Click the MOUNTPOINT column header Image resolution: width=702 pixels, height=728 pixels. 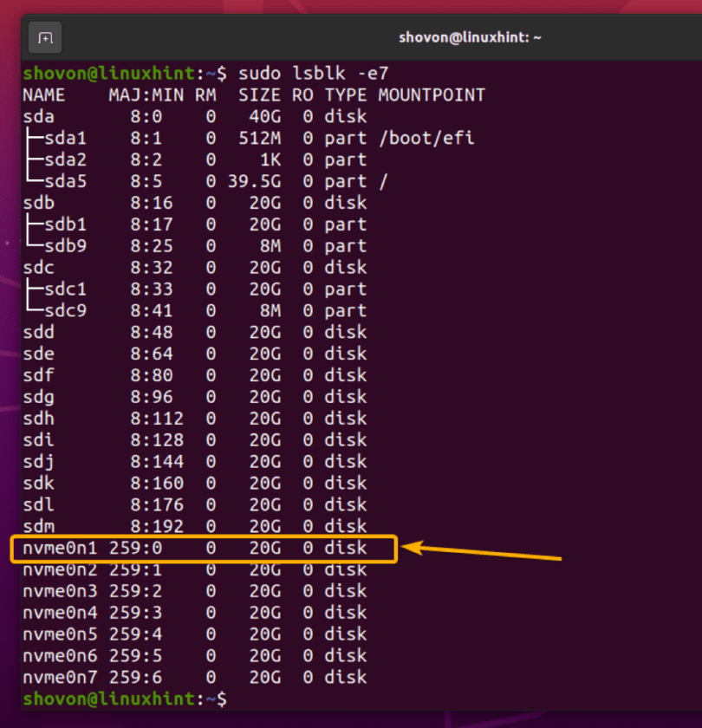tap(431, 95)
